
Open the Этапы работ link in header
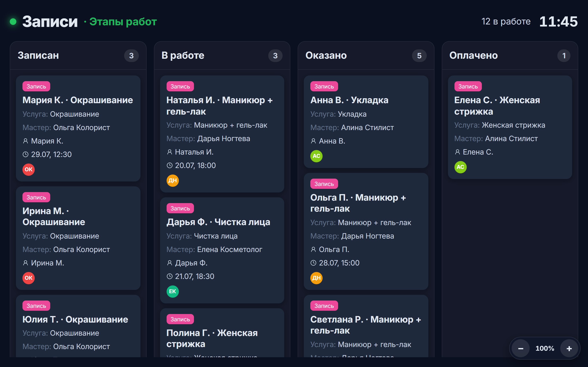tap(123, 22)
